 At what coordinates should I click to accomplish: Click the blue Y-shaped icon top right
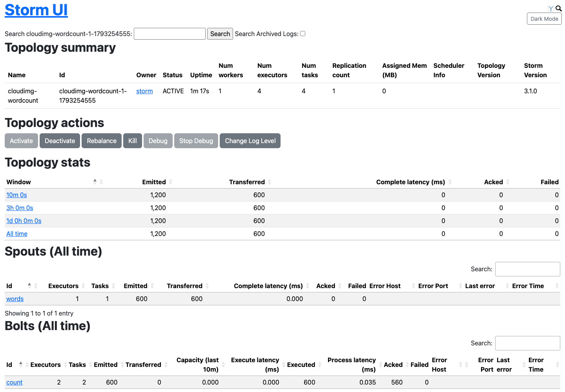[x=551, y=9]
